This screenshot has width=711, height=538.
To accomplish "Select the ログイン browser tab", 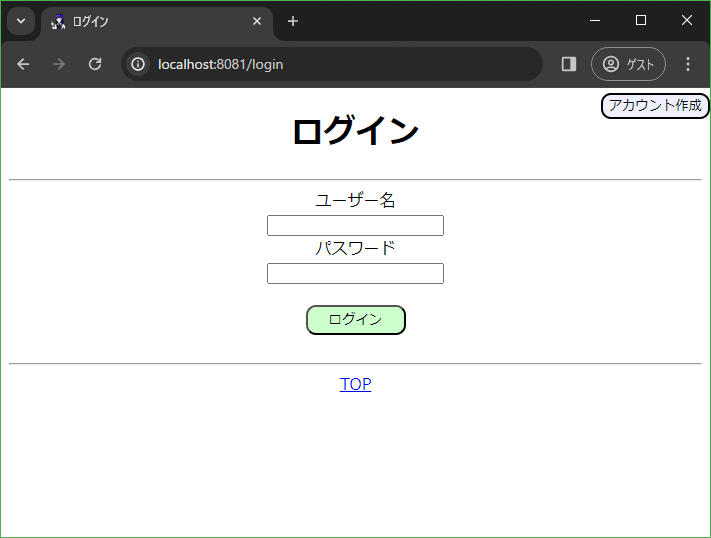I will click(x=156, y=21).
